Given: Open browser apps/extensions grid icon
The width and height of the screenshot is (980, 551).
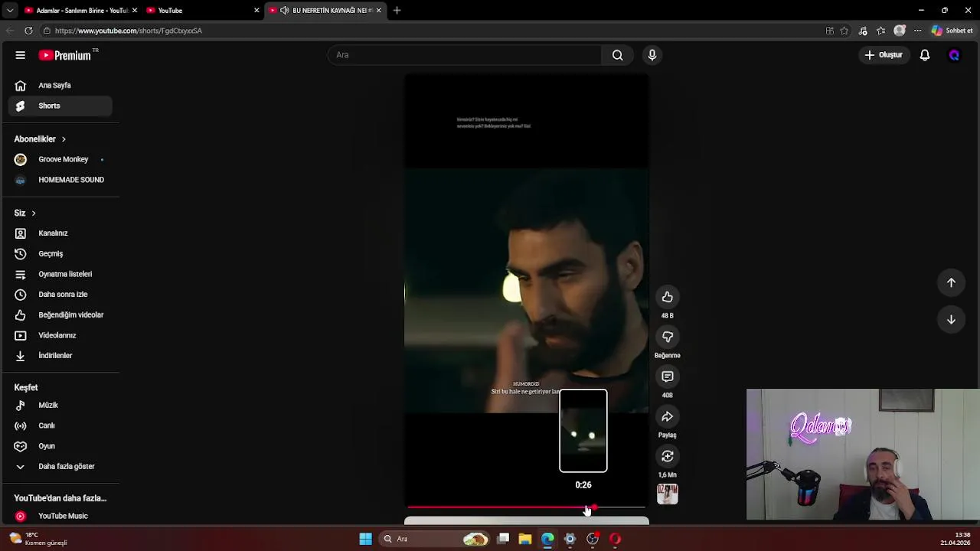Looking at the screenshot, I should click(830, 31).
